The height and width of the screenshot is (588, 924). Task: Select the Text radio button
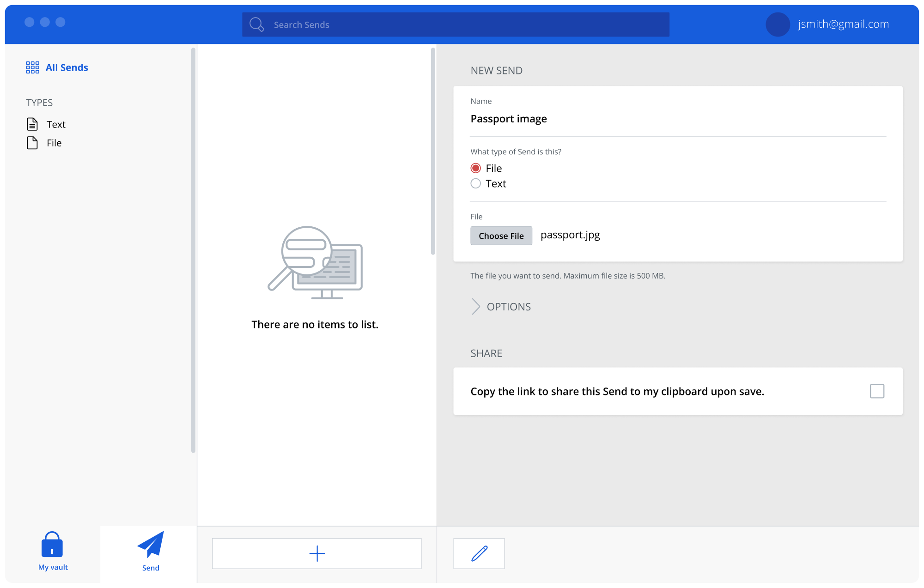pyautogui.click(x=475, y=183)
